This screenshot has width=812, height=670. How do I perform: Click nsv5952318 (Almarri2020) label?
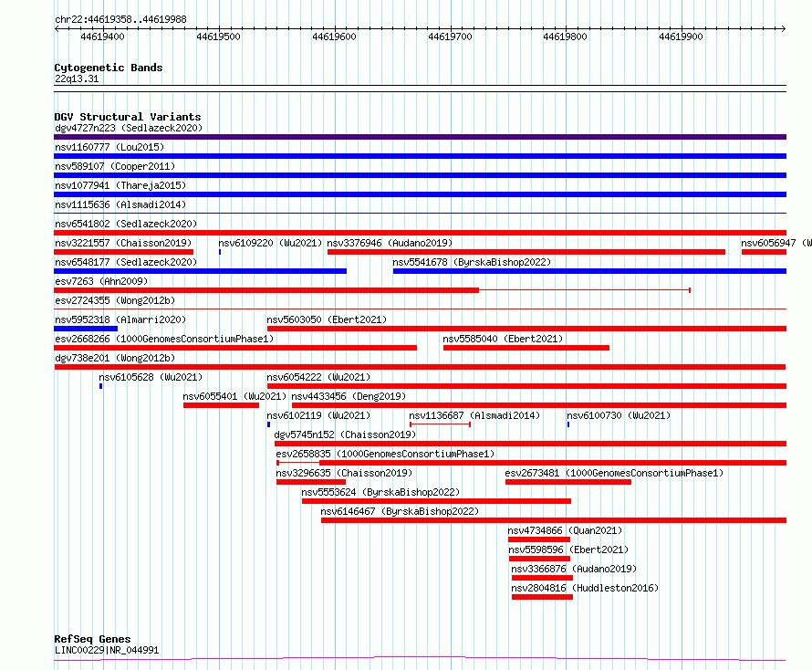tap(120, 319)
